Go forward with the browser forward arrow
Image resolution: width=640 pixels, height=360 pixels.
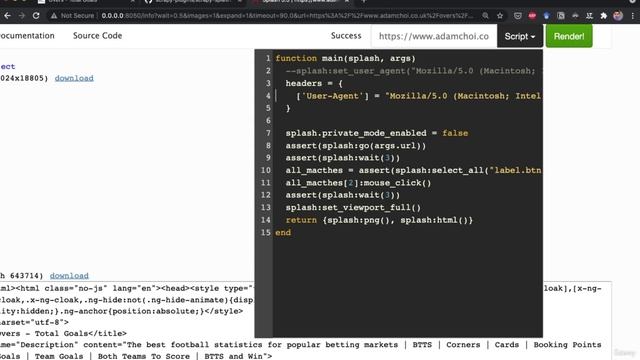[x=22, y=16]
